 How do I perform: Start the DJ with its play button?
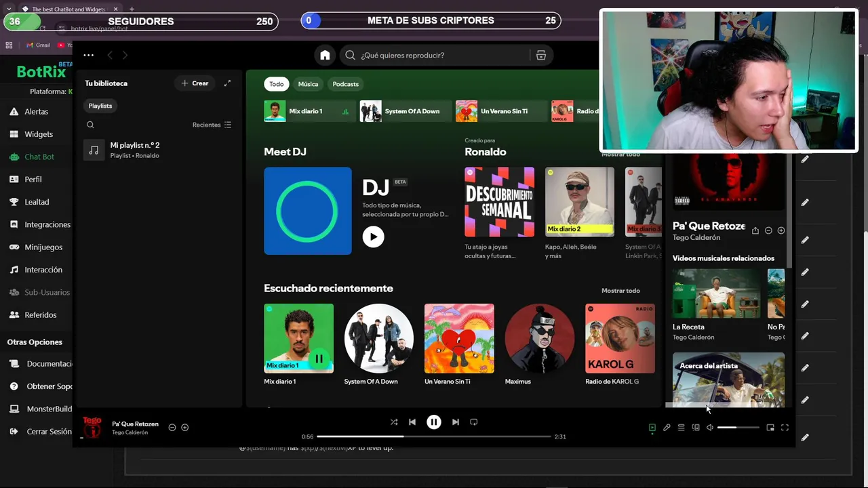pos(373,237)
